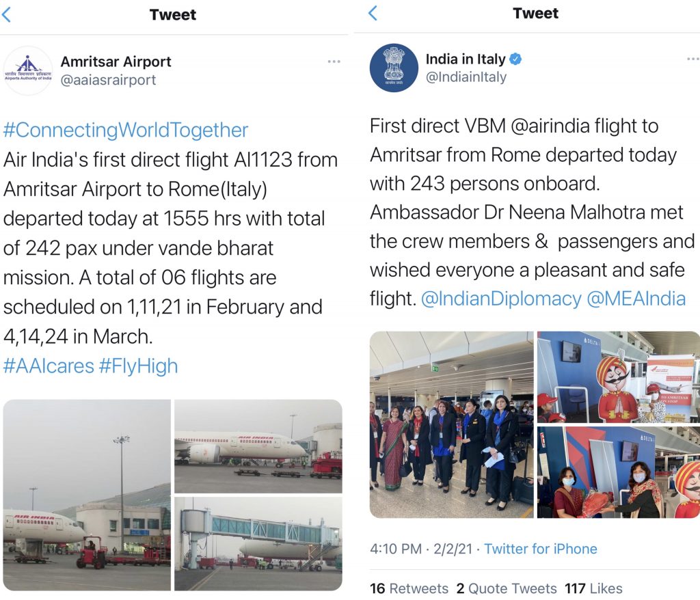This screenshot has width=700, height=600.
Task: Tap back arrow on India in Italy tweet
Action: [x=373, y=13]
